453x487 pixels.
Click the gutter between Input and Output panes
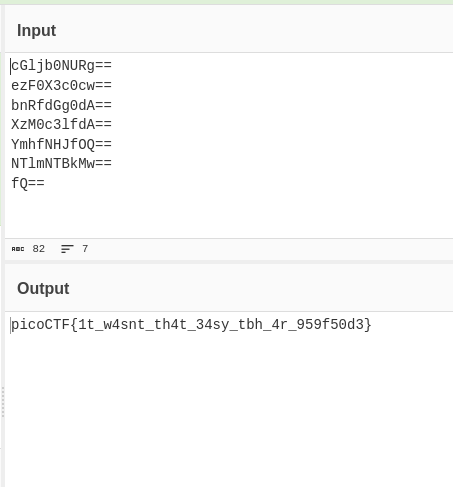coord(229,262)
